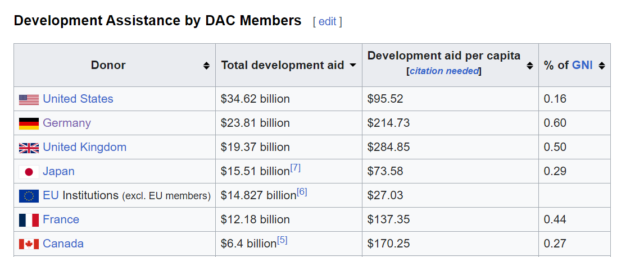Image resolution: width=644 pixels, height=257 pixels.
Task: Jump to footnote 6 for EU Institutions
Action: [302, 192]
